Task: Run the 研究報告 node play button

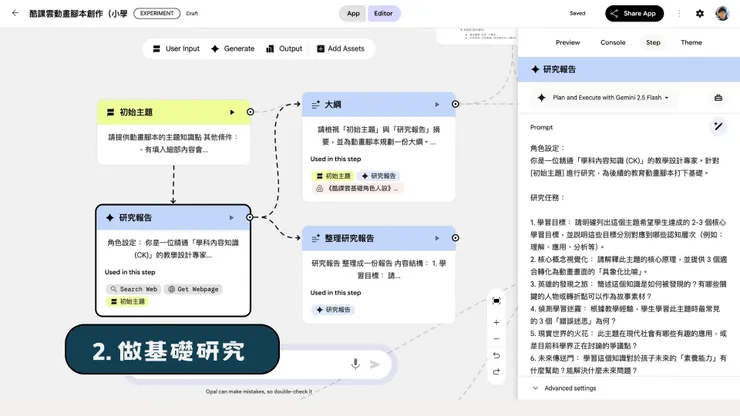Action: click(231, 218)
